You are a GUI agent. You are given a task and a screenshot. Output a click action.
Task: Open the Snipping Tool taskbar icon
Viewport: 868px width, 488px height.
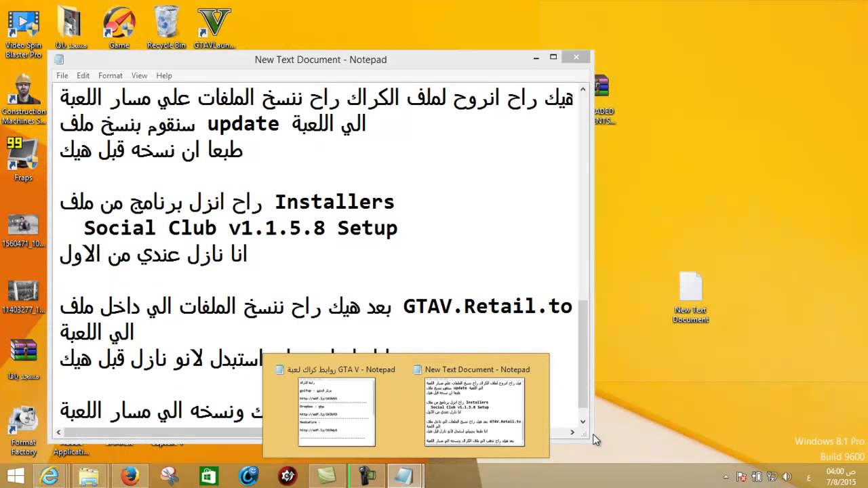[x=169, y=476]
